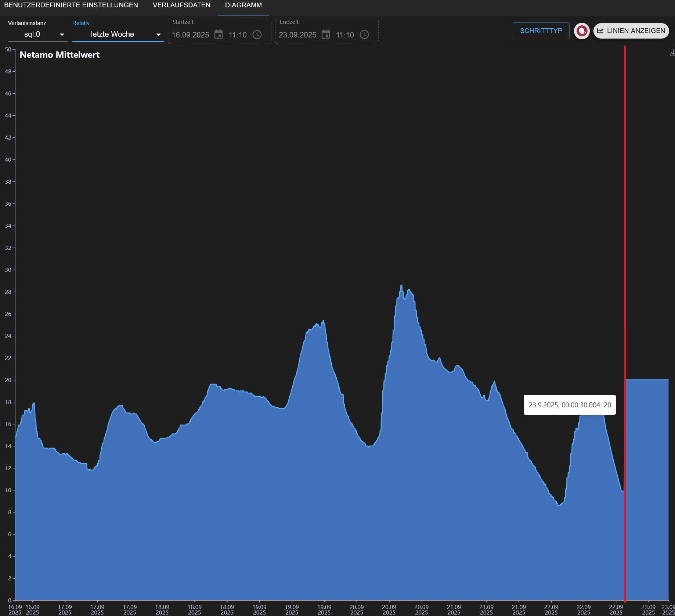This screenshot has width=675, height=616.
Task: Toggle Linien anzeigen line display
Action: click(x=631, y=31)
